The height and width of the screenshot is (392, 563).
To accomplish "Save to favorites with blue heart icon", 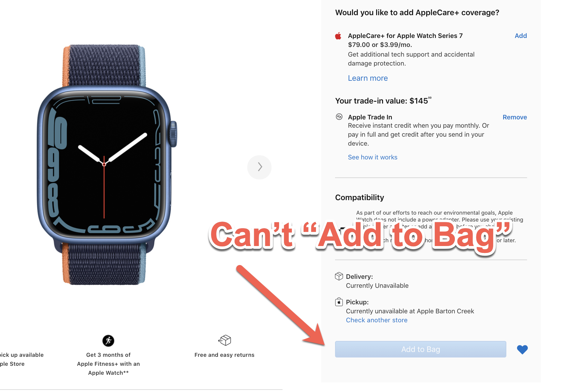I will (522, 350).
